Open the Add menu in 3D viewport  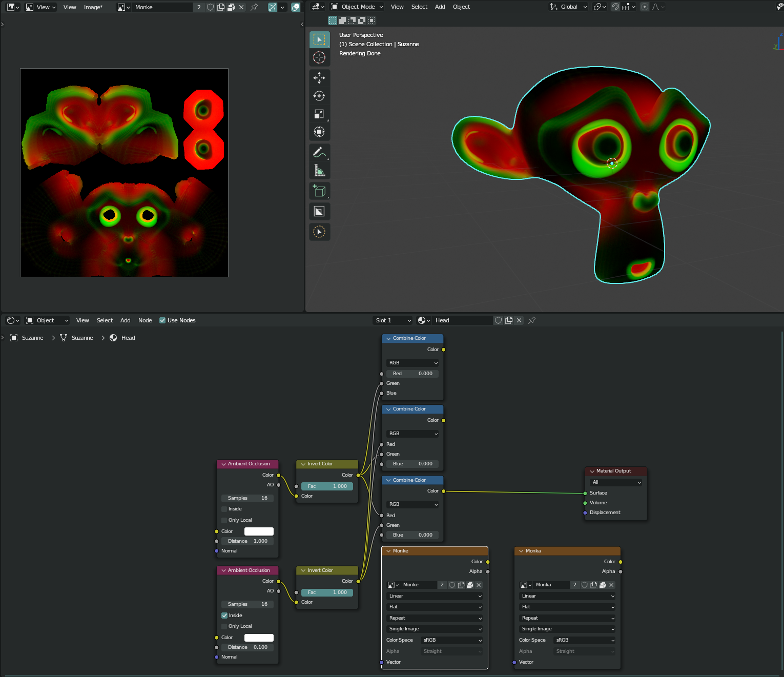coord(440,7)
